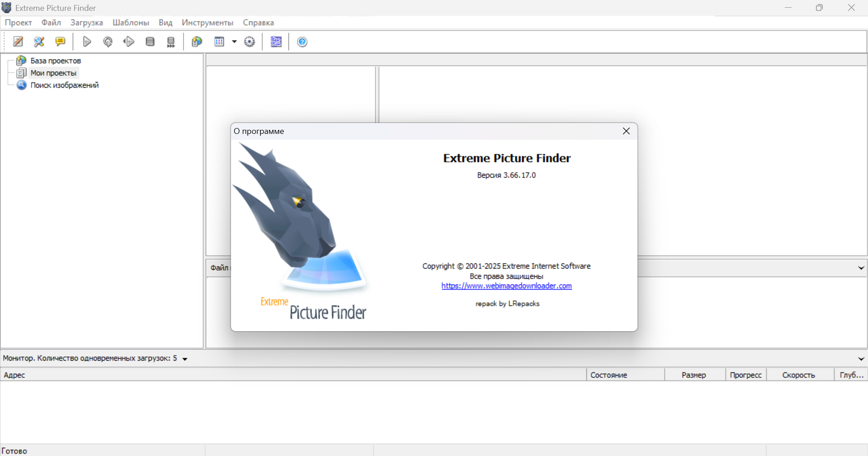This screenshot has width=868, height=456.
Task: Minimize the Extreme Picture Finder window
Action: [x=788, y=8]
